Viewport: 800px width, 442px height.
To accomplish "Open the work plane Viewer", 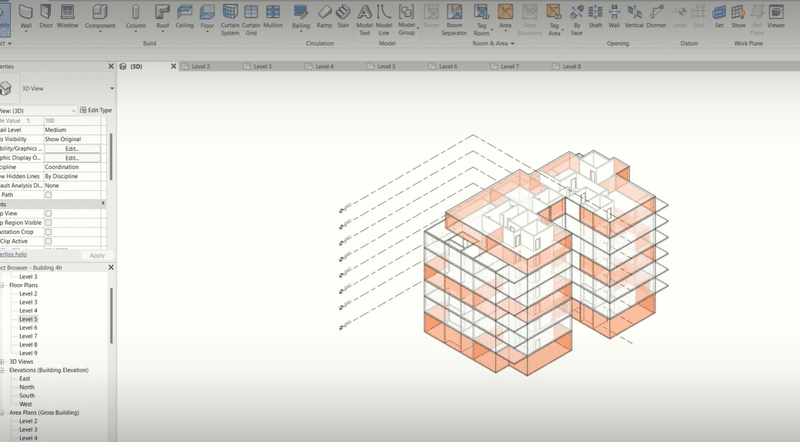I will 776,16.
